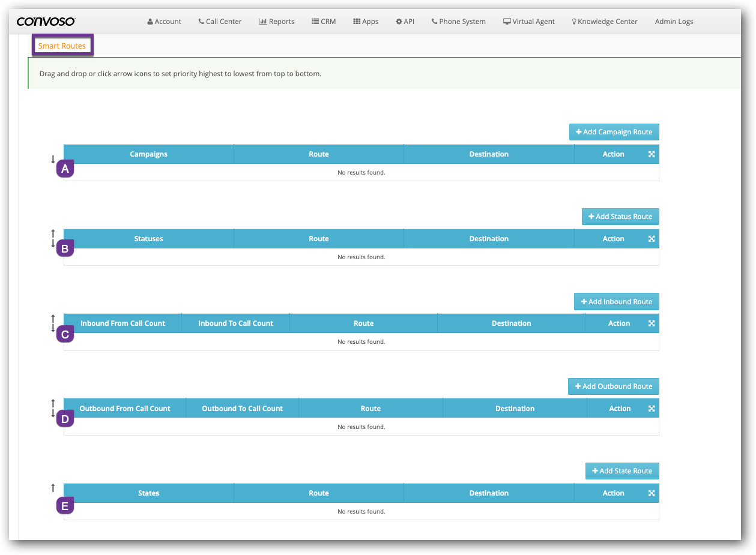Open the Smart Routes tab
Viewport: 756px width, 555px height.
62,46
